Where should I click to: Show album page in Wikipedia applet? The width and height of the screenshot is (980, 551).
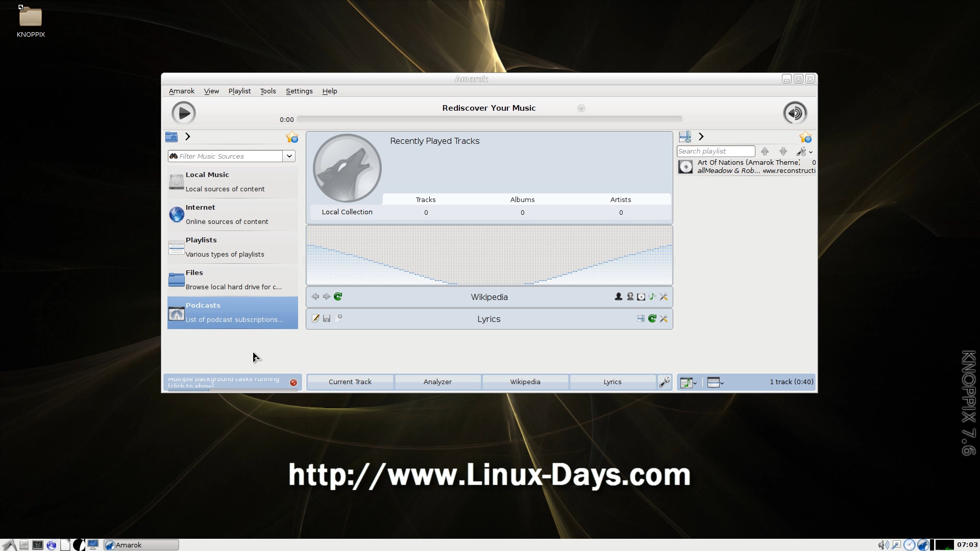coord(641,296)
